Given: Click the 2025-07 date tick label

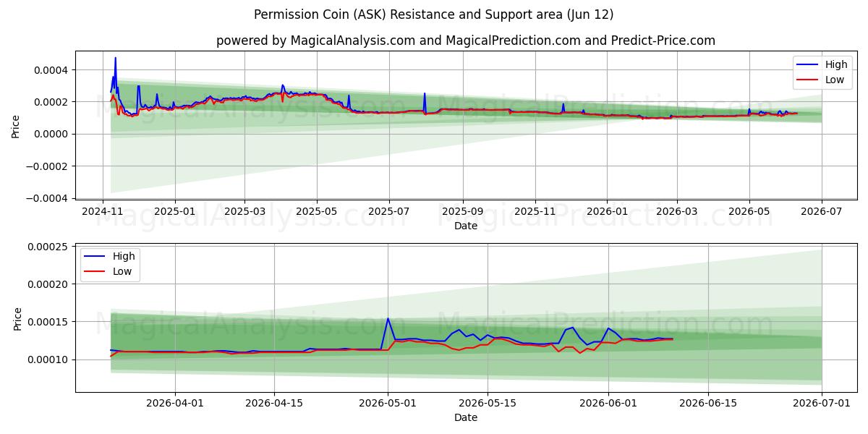Looking at the screenshot, I should [389, 211].
